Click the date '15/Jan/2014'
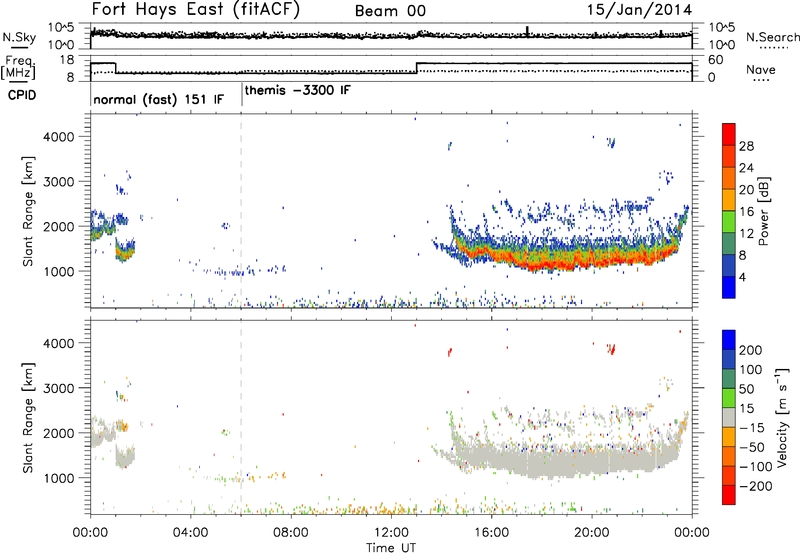Viewport: 800px width, 554px height. (x=639, y=10)
